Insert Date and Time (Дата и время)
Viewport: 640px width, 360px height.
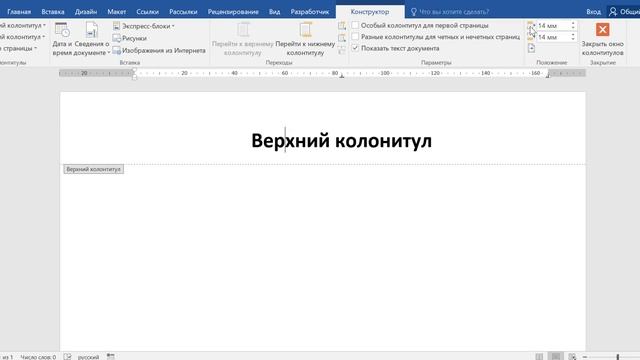(x=62, y=39)
